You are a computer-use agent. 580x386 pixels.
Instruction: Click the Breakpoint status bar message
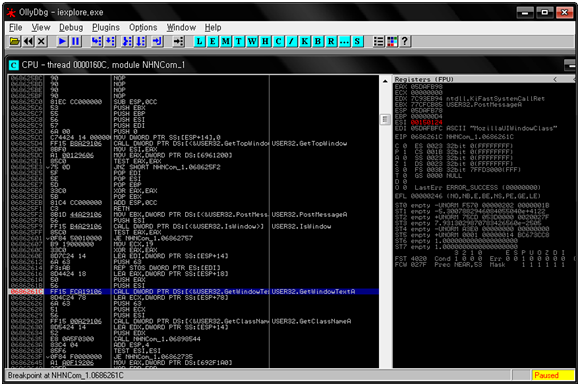[66, 375]
